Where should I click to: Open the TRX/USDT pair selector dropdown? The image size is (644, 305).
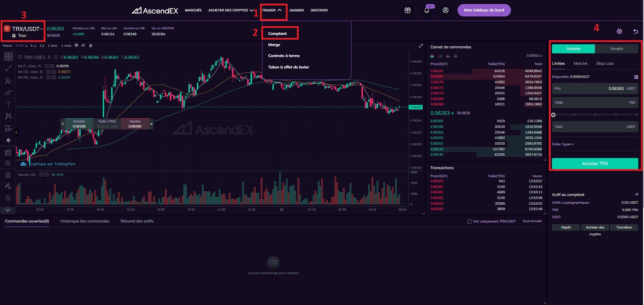pyautogui.click(x=28, y=29)
